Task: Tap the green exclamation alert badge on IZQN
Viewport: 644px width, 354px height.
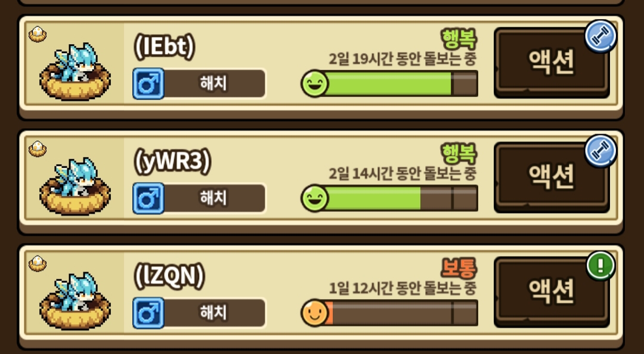Action: coord(600,266)
